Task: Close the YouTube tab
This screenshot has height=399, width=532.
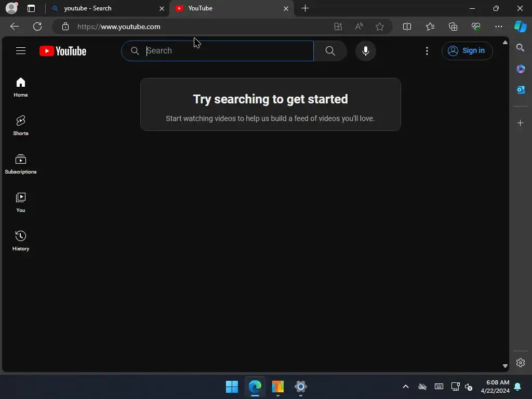Action: point(286,8)
